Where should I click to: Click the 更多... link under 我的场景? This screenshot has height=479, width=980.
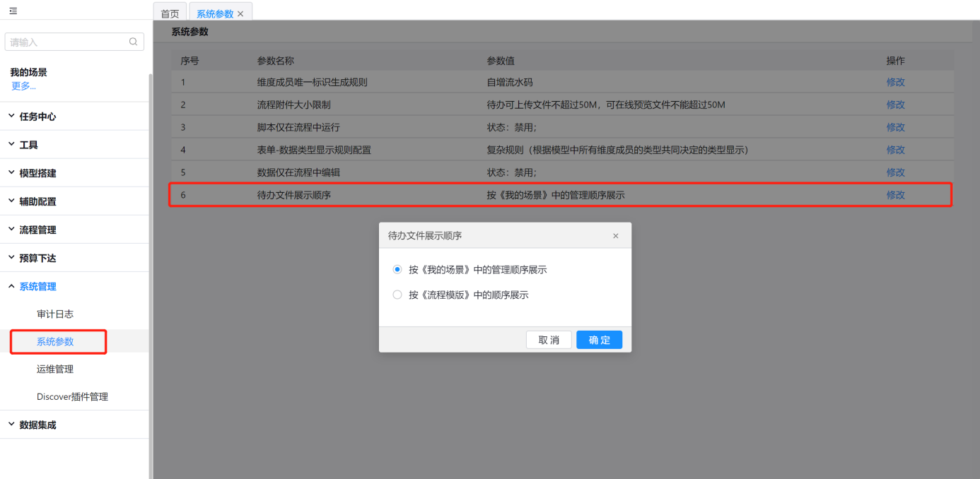click(23, 86)
